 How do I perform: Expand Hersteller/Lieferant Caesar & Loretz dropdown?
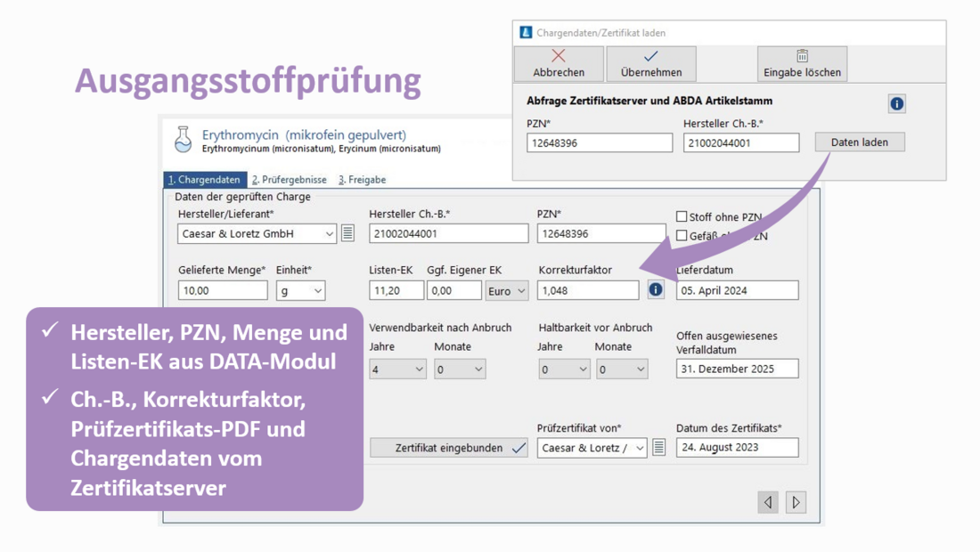point(329,234)
